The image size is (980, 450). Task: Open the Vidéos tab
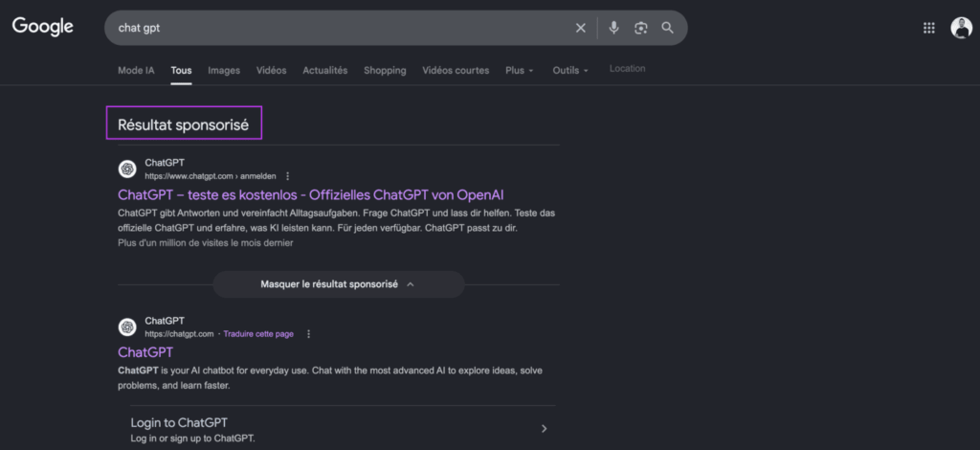pos(271,71)
